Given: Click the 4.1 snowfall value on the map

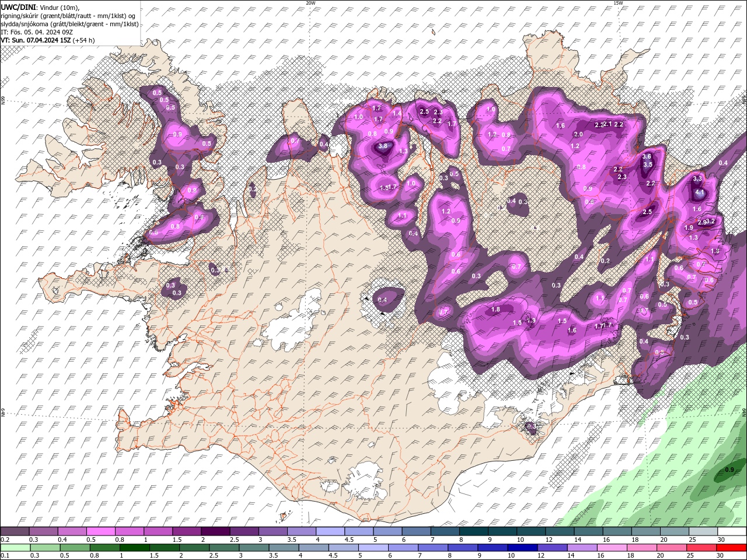Looking at the screenshot, I should click(x=700, y=192).
